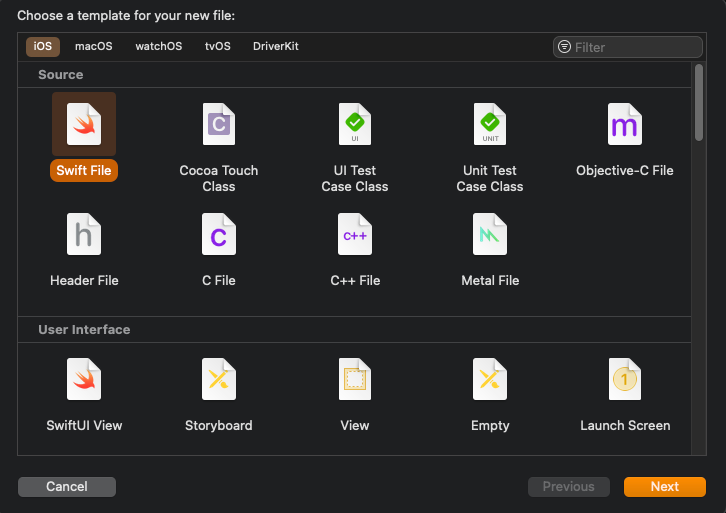Pick the Empty interface template icon
The width and height of the screenshot is (726, 513).
click(x=490, y=379)
